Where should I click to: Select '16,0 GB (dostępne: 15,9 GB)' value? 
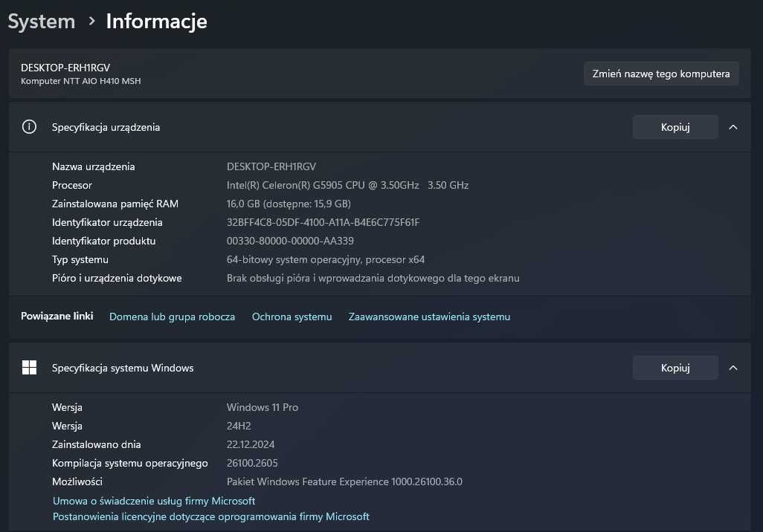289,204
